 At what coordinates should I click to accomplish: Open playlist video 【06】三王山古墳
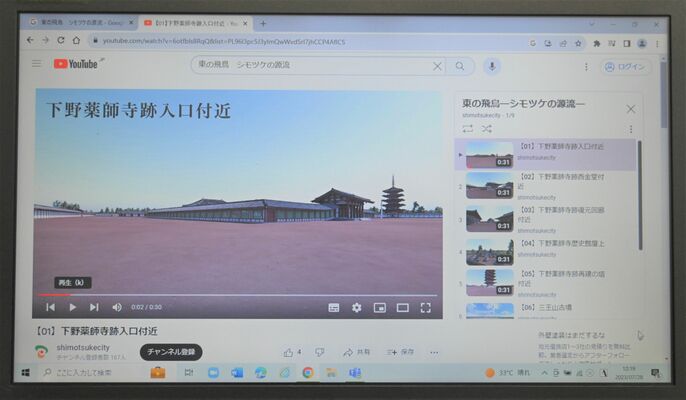click(x=546, y=310)
